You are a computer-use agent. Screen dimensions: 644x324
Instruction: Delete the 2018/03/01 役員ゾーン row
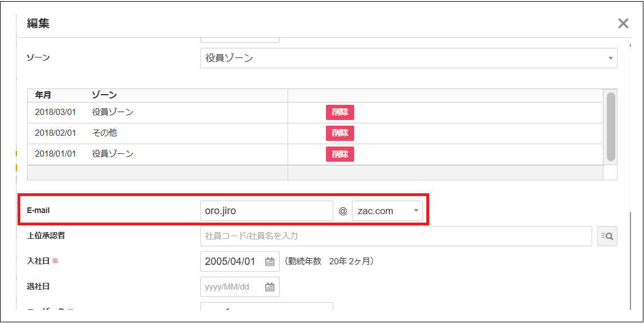coord(339,112)
